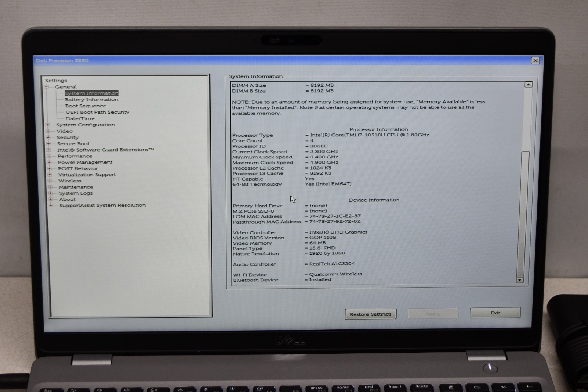Click the Native Resolution value

pyautogui.click(x=327, y=253)
